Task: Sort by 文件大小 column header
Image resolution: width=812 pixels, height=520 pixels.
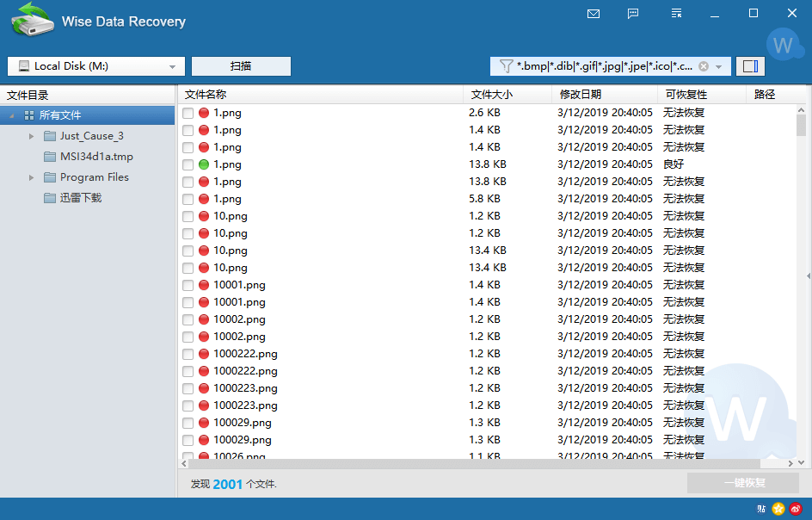Action: point(492,95)
